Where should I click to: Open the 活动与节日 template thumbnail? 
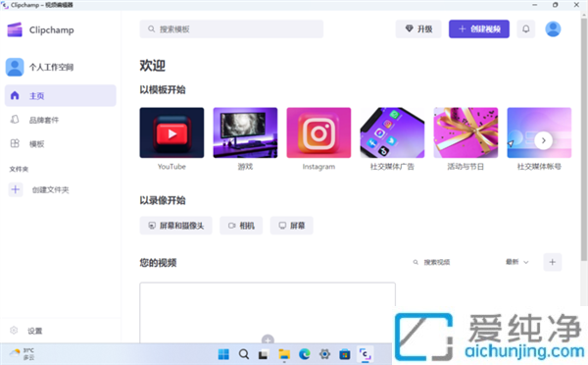point(465,132)
